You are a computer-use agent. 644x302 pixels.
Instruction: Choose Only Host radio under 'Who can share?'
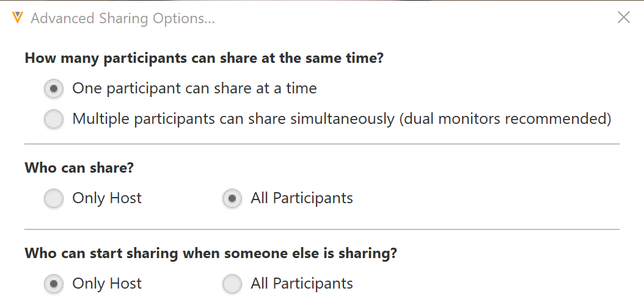click(54, 198)
